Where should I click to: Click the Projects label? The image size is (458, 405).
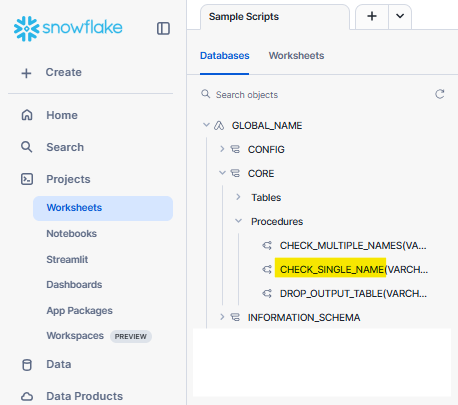(68, 179)
